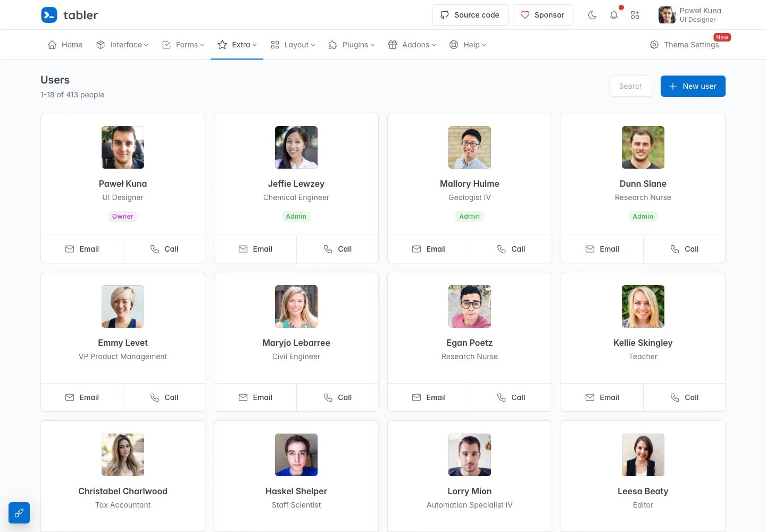Screen dimensions: 766x532
Task: Click Email on Dunn Slane's card
Action: 602,249
